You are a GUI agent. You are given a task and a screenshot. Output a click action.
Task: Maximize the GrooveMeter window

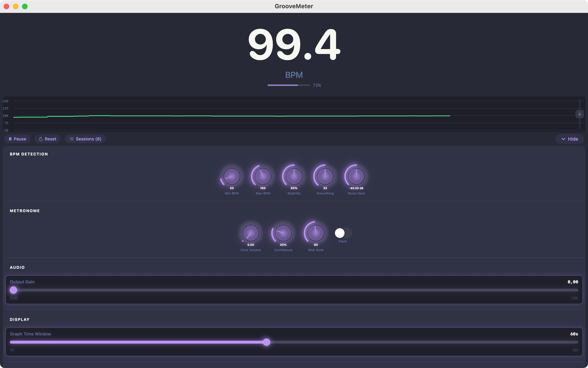(25, 6)
